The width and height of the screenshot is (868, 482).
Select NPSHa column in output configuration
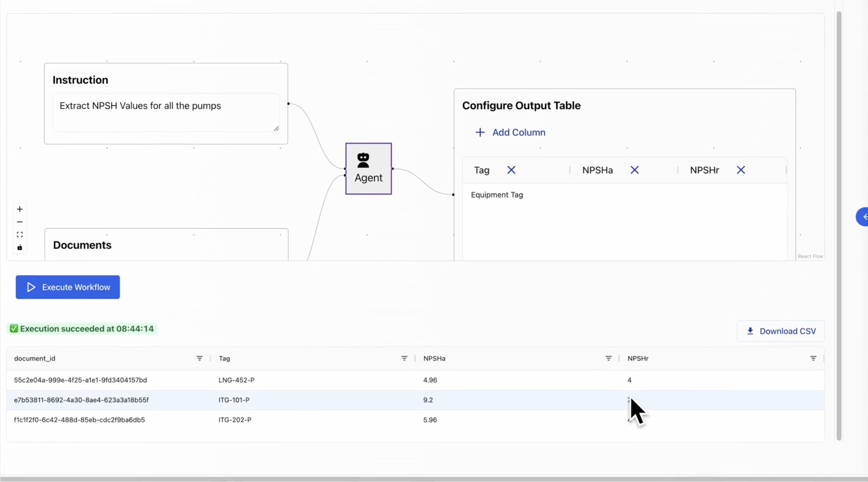(597, 170)
